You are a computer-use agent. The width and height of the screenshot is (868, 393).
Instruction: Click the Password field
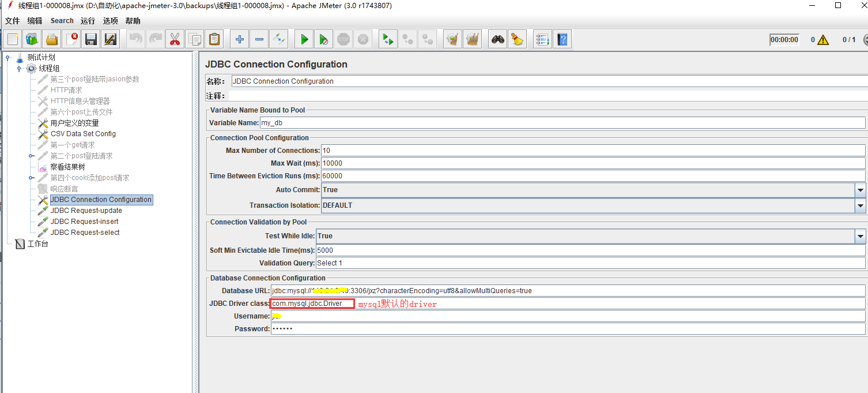pyautogui.click(x=568, y=329)
